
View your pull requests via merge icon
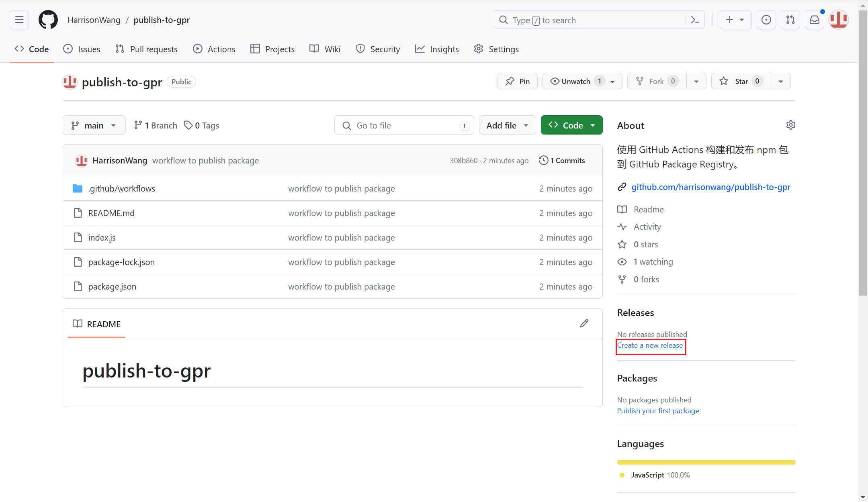[x=790, y=19]
